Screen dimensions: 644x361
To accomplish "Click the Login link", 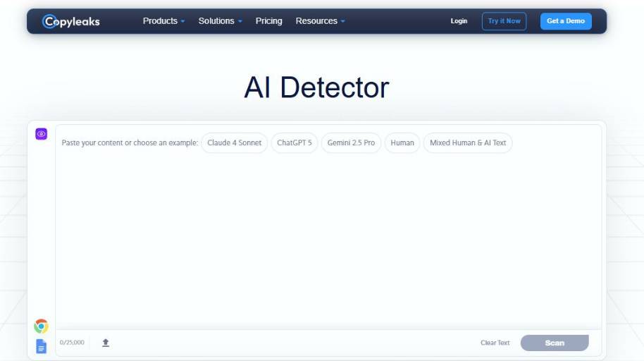I will tap(459, 21).
